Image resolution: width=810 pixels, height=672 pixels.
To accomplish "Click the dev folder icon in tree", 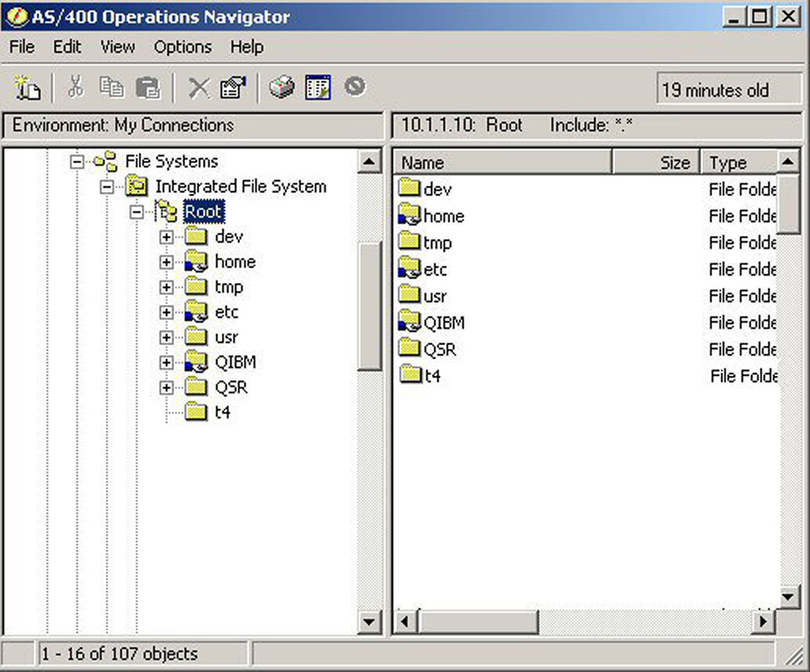I will [x=197, y=237].
